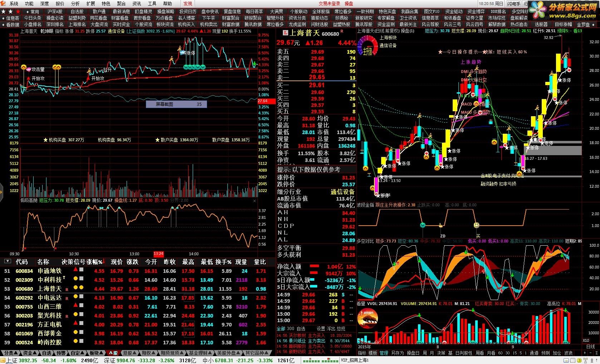Open the 发现 menu tab
Viewport: 600px width, 364px height.
click(188, 4)
